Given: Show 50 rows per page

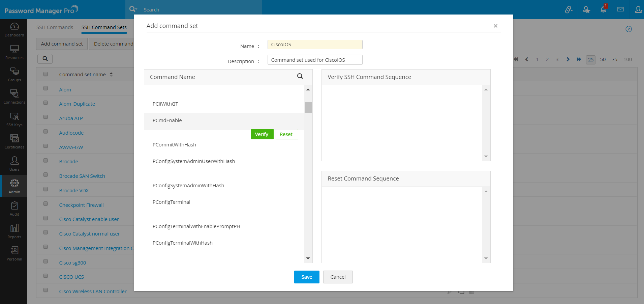Looking at the screenshot, I should [603, 59].
